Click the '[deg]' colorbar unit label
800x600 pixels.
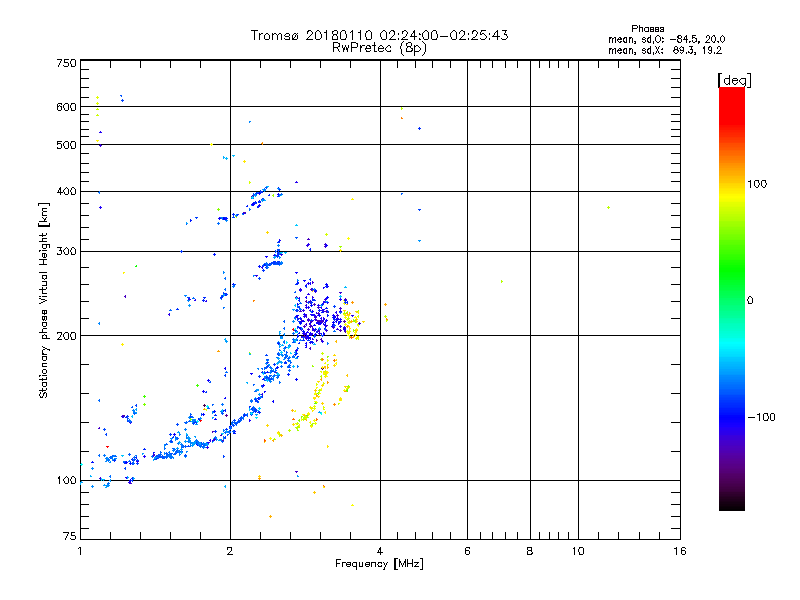coord(734,80)
